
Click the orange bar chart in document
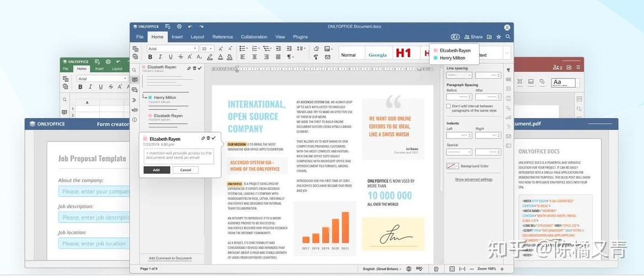coord(325,227)
